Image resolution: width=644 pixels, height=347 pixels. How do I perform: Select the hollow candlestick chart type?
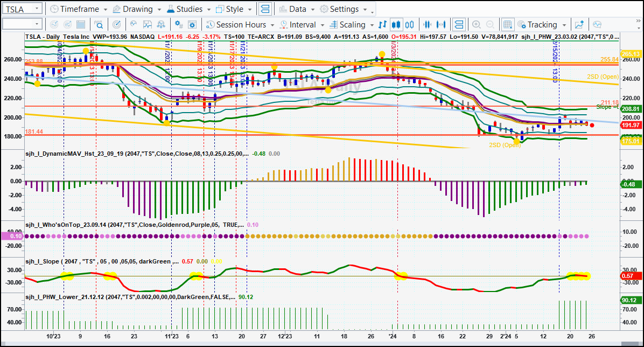click(x=409, y=25)
